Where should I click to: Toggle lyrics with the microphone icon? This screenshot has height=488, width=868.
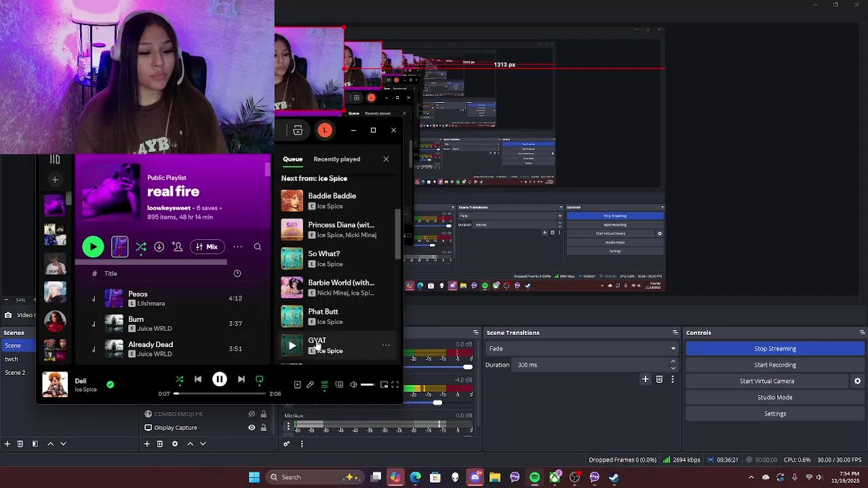(311, 385)
